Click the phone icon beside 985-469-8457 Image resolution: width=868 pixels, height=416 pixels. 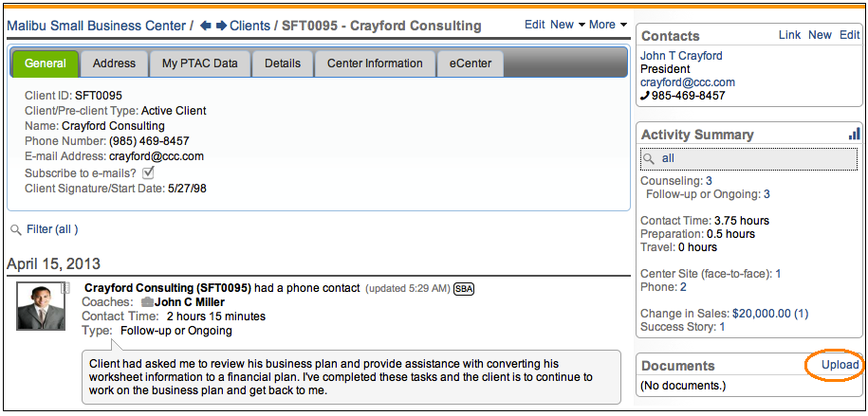pyautogui.click(x=646, y=96)
